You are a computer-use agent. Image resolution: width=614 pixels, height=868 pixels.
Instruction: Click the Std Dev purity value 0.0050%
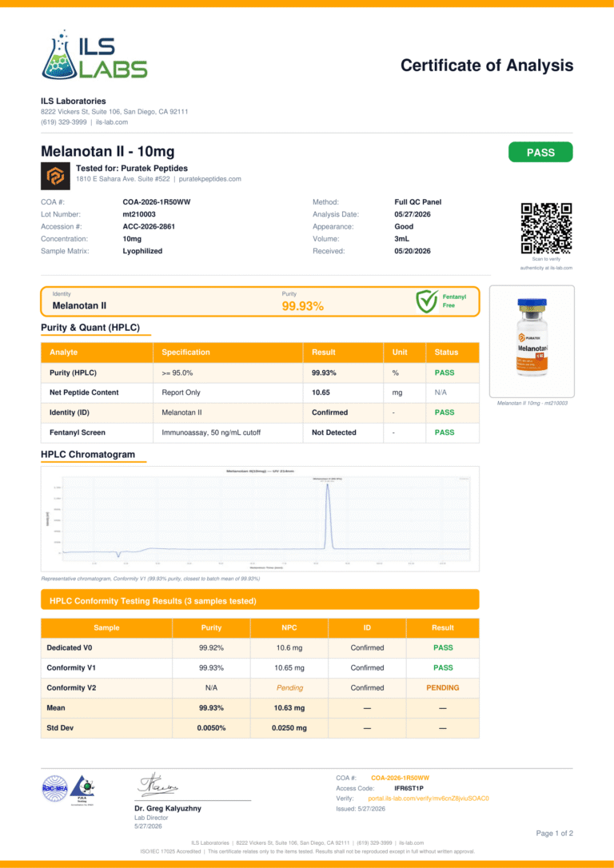212,728
